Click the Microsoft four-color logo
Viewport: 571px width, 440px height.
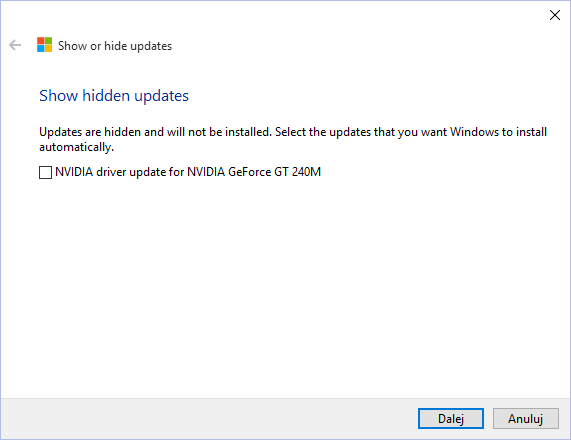click(x=44, y=45)
